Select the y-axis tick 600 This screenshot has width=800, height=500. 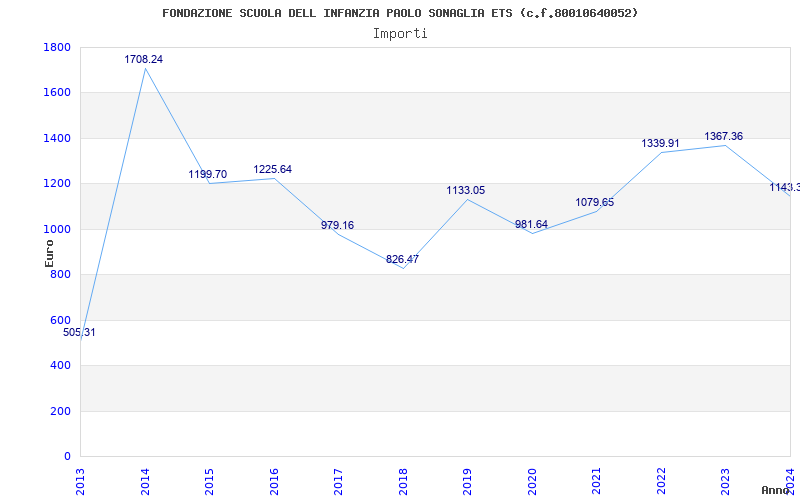point(60,320)
